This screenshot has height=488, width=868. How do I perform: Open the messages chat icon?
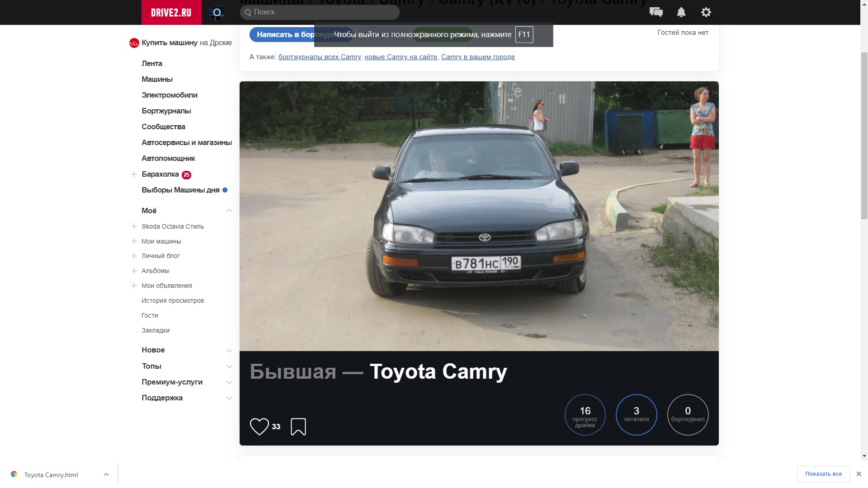pos(656,12)
